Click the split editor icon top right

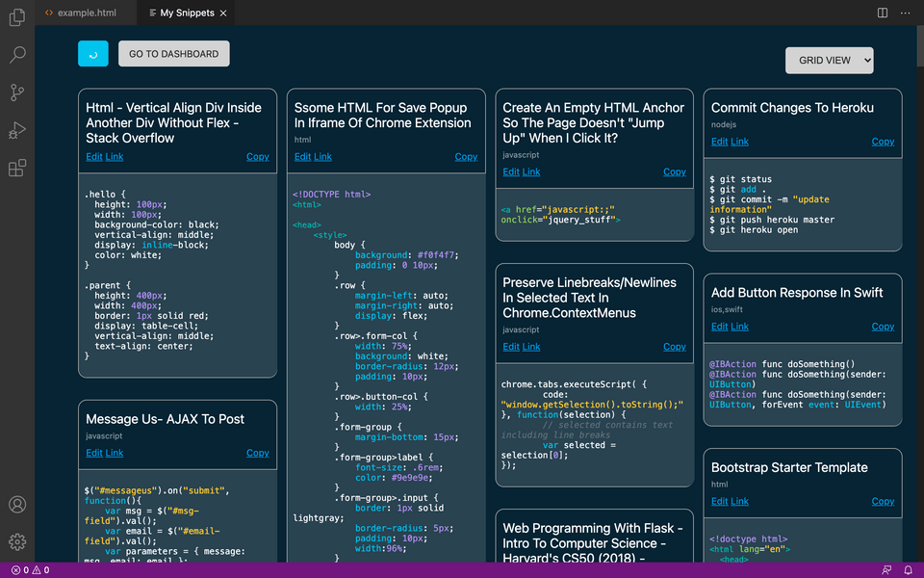(882, 13)
